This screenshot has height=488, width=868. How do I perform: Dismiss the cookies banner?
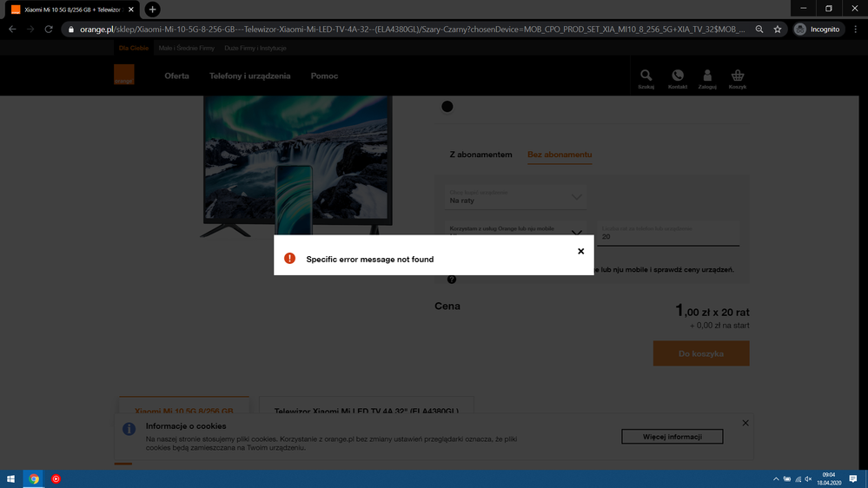tap(745, 423)
